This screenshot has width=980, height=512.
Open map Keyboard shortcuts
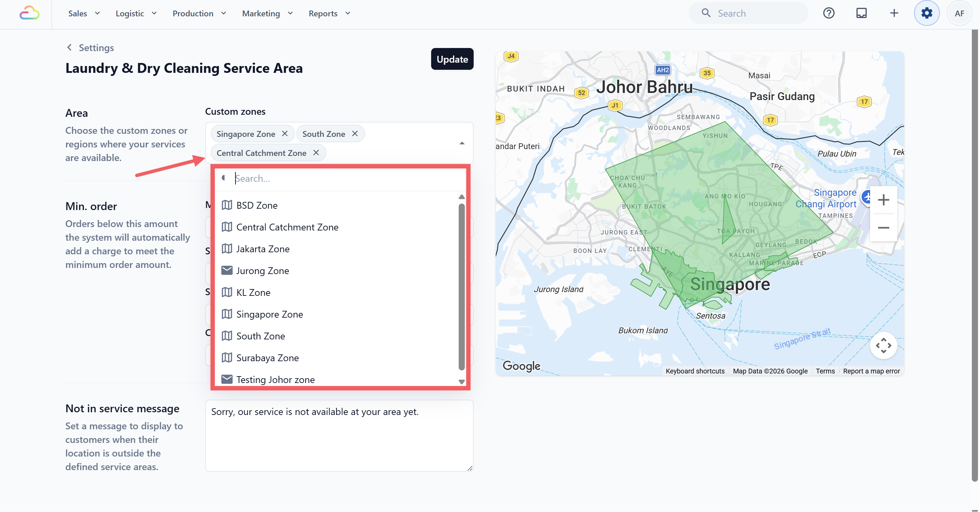click(695, 371)
